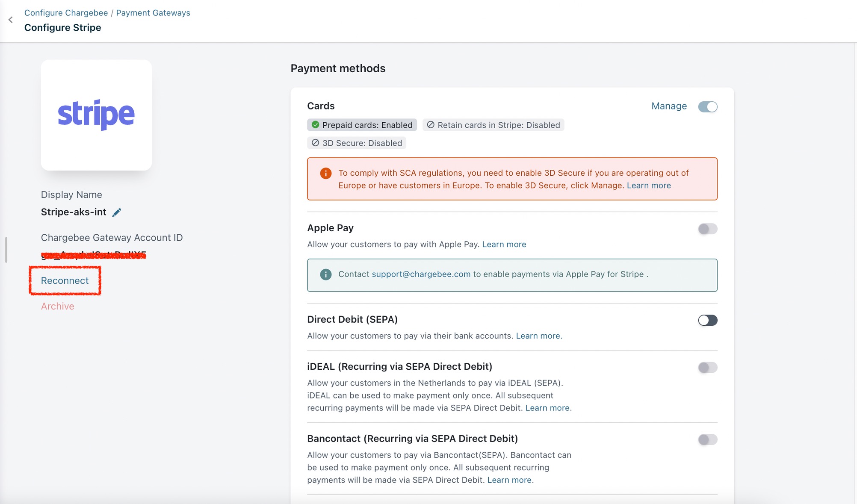Click disabled icon on 3D Secure badge
The height and width of the screenshot is (504, 857).
coord(316,143)
